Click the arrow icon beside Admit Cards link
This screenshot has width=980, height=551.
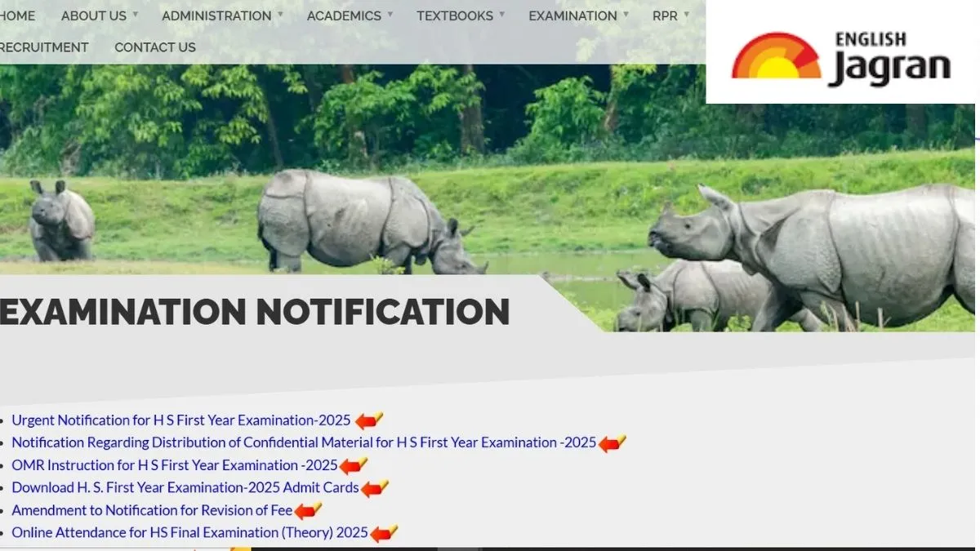[374, 488]
